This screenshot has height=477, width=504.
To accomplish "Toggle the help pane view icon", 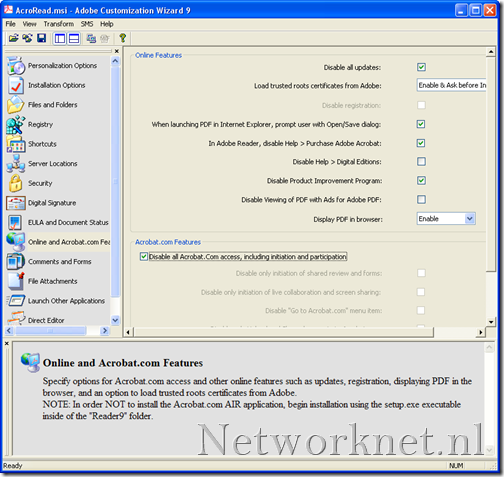I will [x=74, y=39].
